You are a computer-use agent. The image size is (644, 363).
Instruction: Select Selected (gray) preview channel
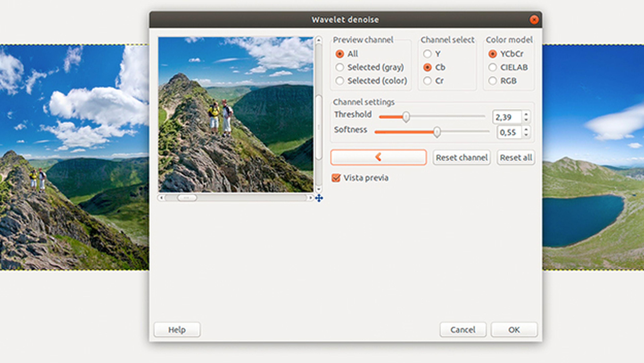(340, 67)
